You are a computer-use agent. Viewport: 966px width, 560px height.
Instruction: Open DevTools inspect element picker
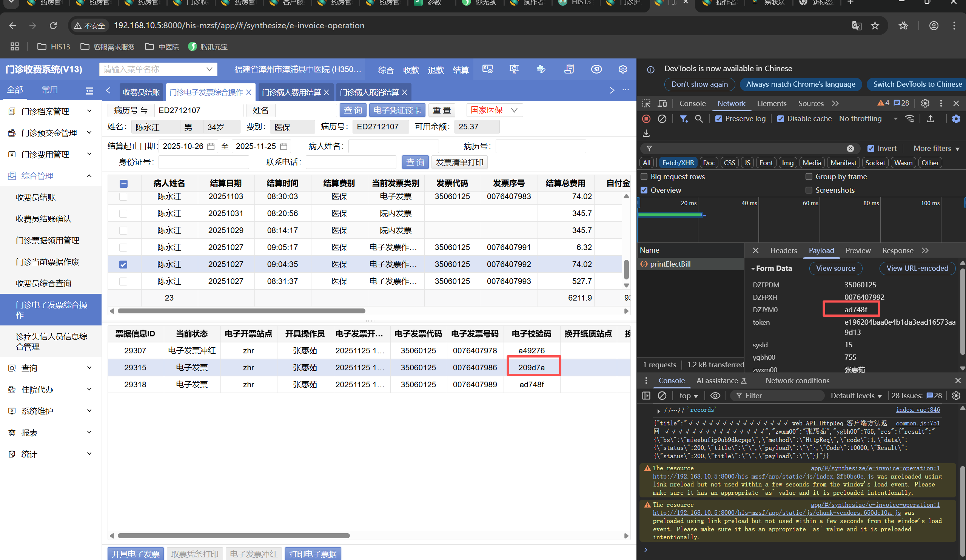(x=646, y=103)
